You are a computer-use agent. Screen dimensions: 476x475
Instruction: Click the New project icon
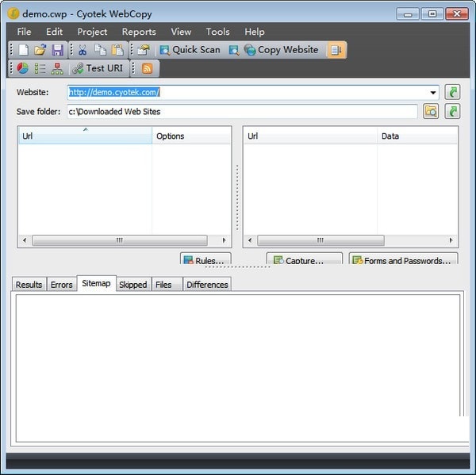point(24,50)
